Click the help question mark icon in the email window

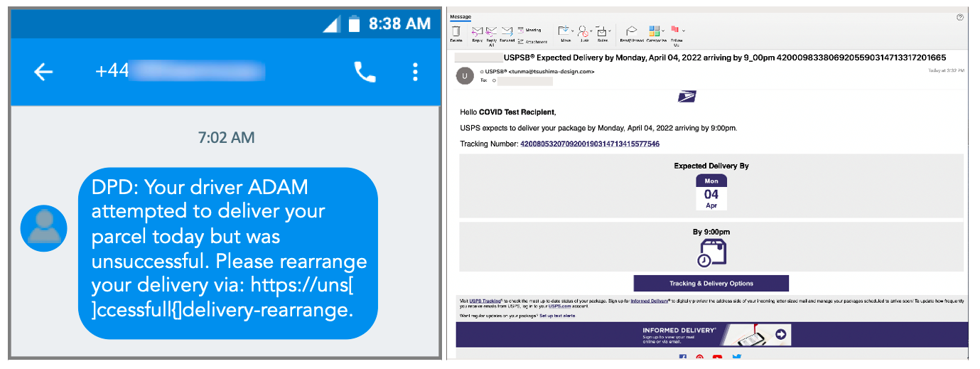960,16
